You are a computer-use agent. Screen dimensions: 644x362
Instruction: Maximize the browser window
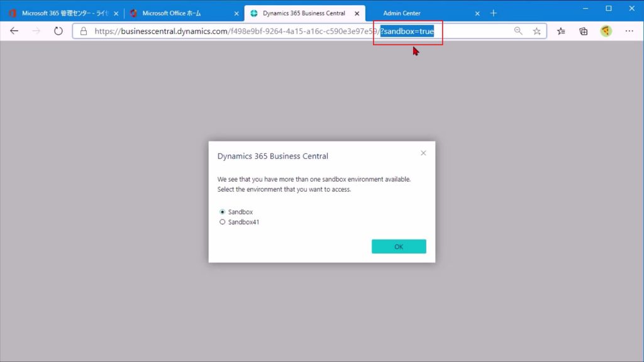pos(609,8)
